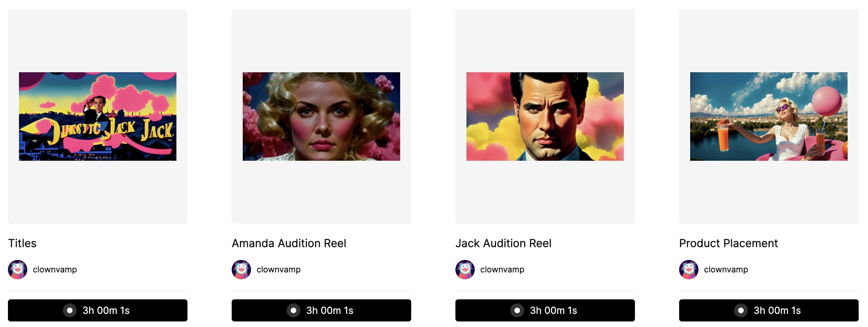
Task: Click the "Product Placement" title text
Action: pyautogui.click(x=728, y=243)
